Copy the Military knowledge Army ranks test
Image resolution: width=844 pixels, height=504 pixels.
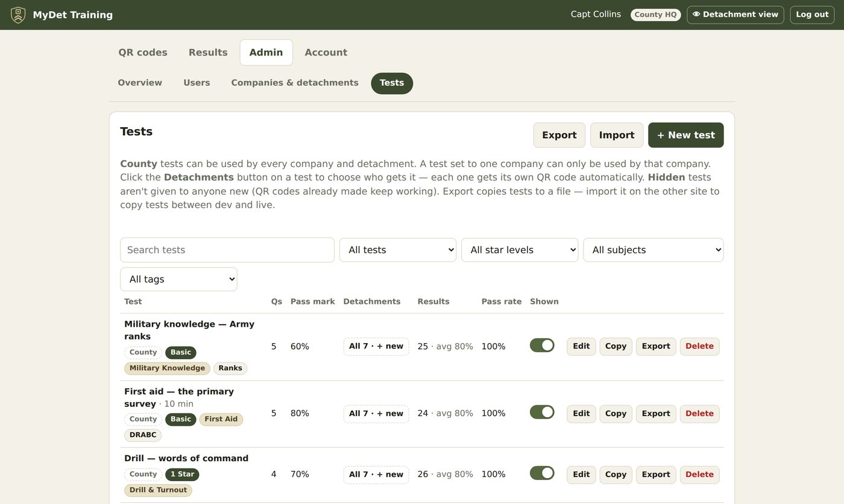[x=616, y=347]
